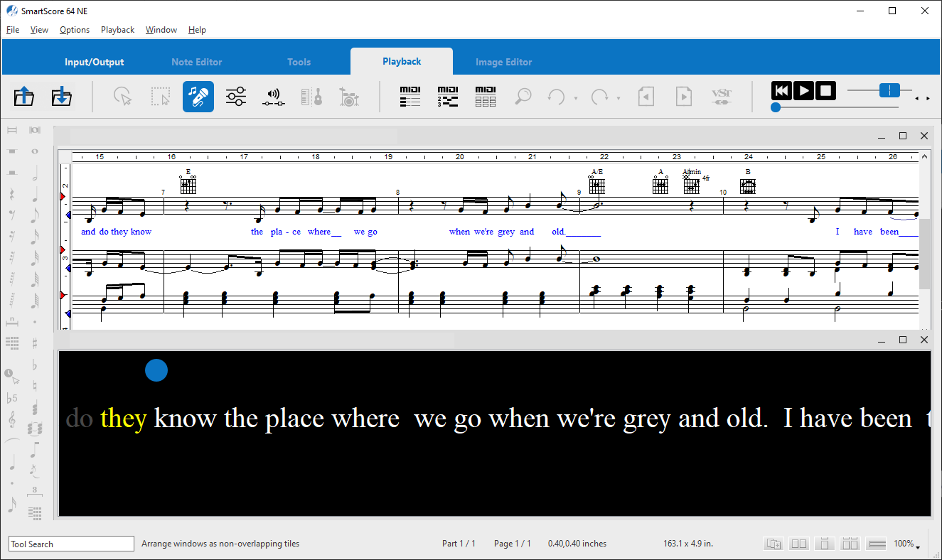
Task: Click the playback position slider knob
Action: click(x=776, y=107)
